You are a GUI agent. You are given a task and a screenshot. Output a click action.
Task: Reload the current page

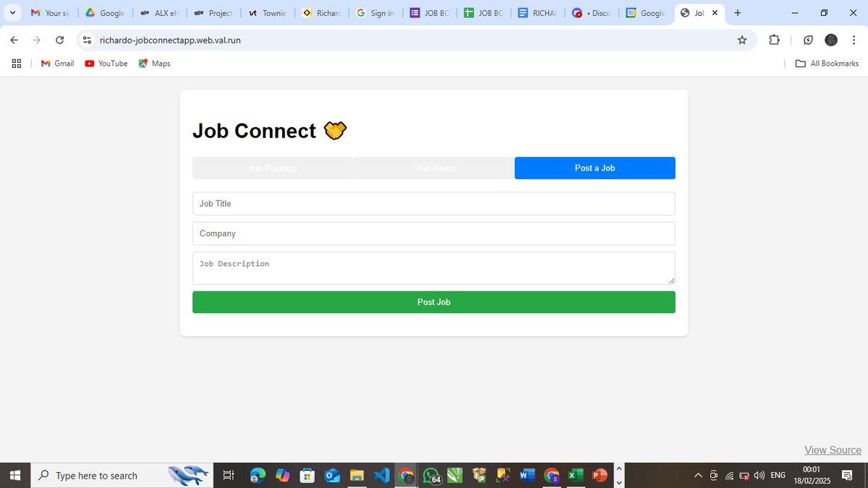60,40
